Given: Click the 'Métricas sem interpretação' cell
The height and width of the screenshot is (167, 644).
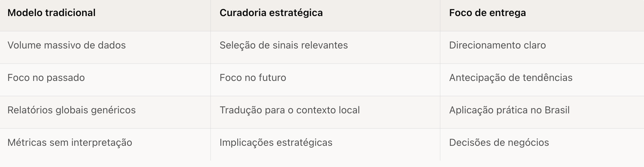Looking at the screenshot, I should pos(70,143).
